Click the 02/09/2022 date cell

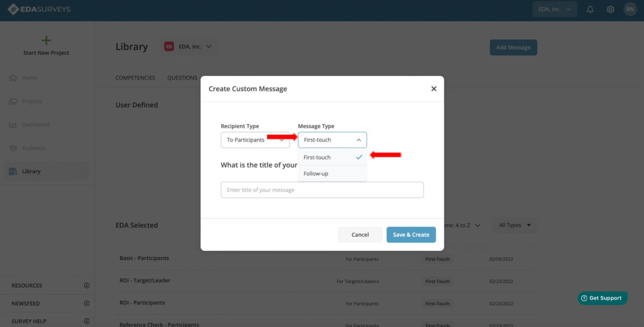point(501,259)
